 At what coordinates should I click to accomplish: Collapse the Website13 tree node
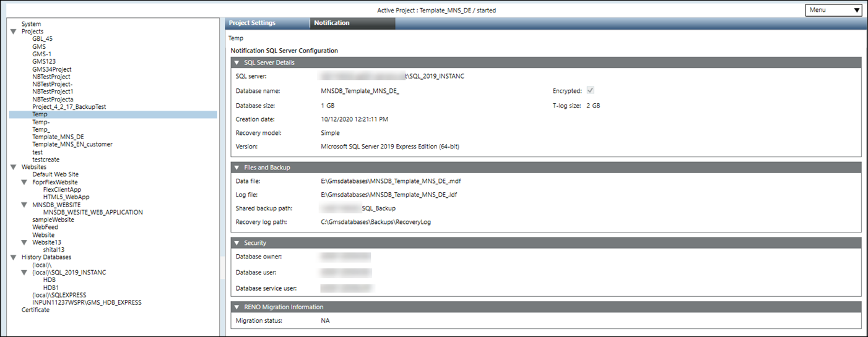click(x=24, y=242)
